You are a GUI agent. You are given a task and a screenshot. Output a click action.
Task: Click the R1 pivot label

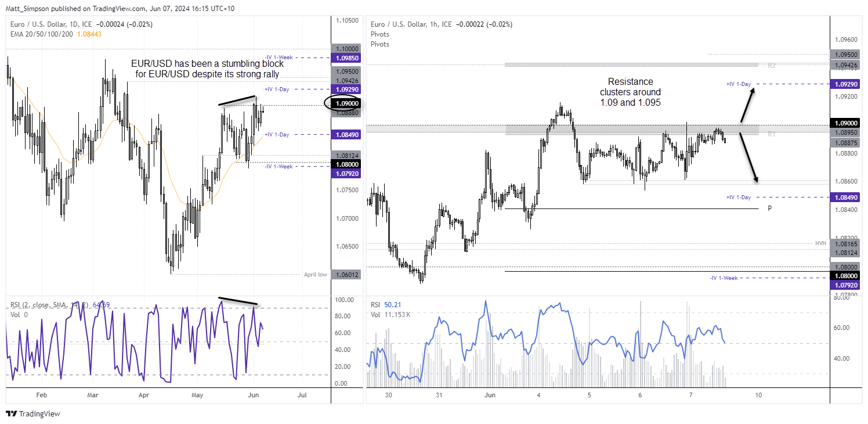(771, 134)
